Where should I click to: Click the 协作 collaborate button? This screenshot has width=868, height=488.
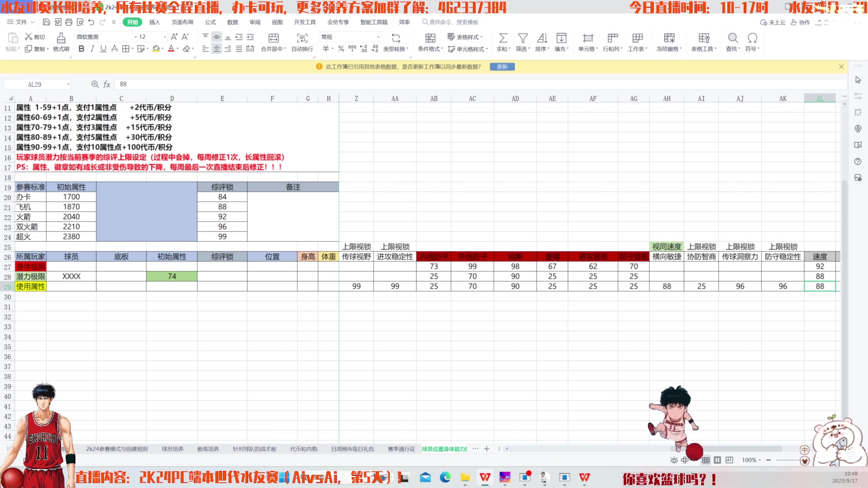point(800,22)
